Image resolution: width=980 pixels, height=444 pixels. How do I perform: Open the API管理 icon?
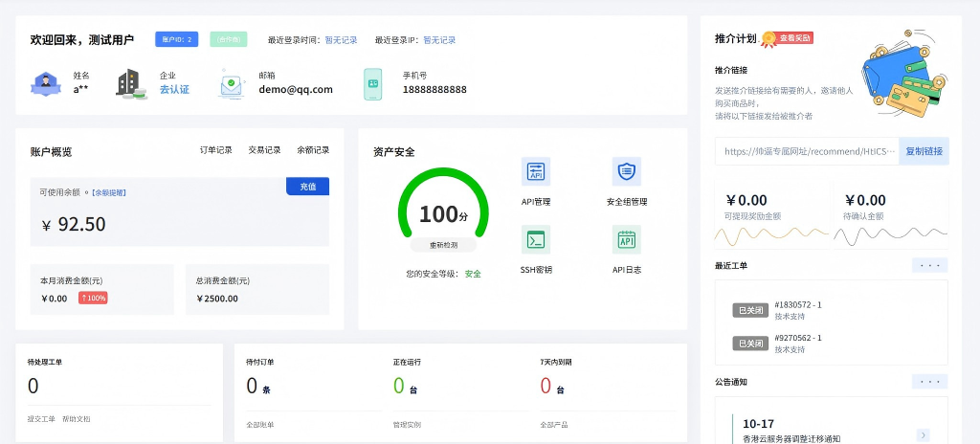coord(536,172)
